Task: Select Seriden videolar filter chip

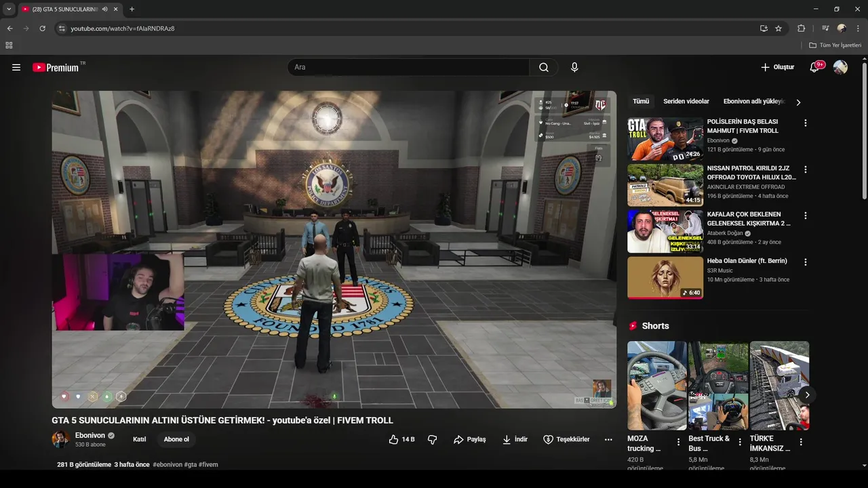Action: tap(686, 102)
